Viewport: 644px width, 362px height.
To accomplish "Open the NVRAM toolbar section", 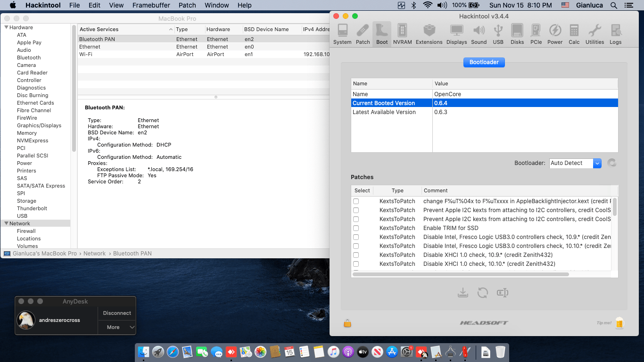I will tap(402, 34).
